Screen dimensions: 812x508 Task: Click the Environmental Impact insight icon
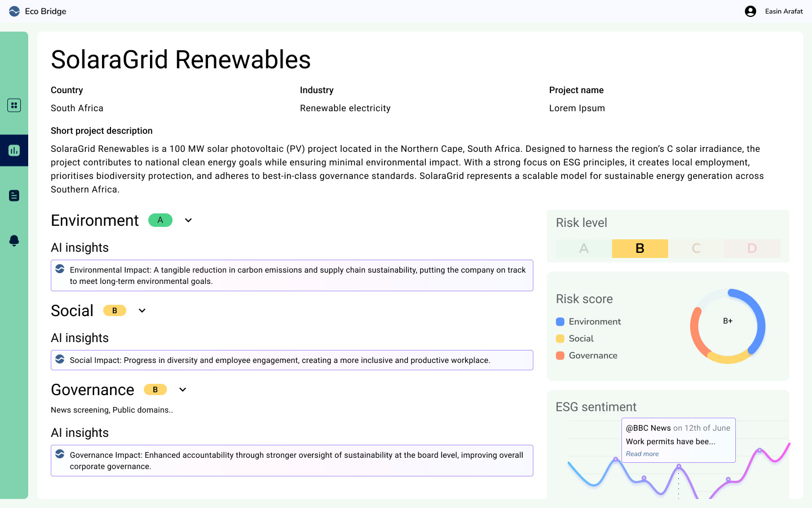60,269
